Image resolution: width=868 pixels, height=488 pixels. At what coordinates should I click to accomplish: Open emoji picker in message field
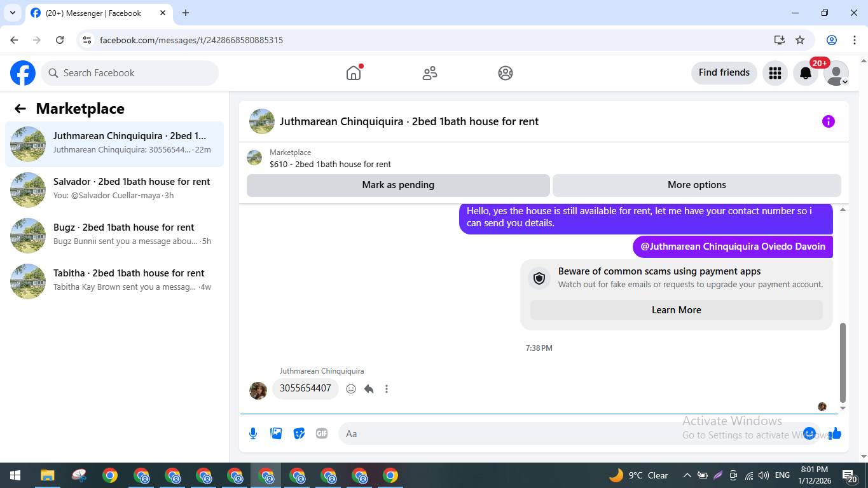point(809,433)
